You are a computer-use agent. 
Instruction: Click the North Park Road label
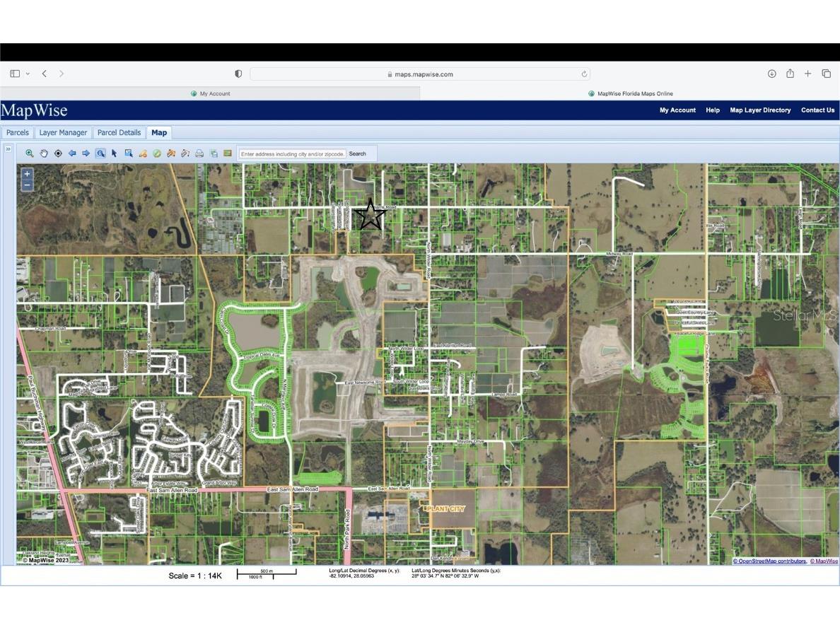tap(347, 530)
